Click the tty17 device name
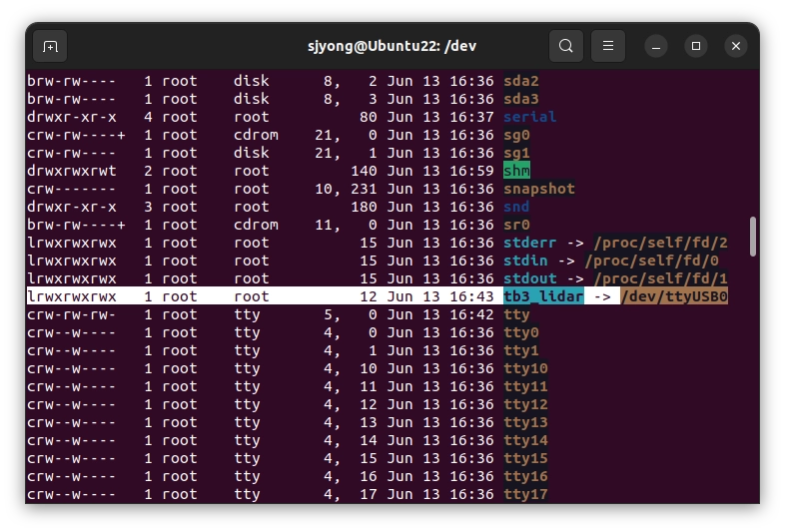The image size is (785, 532). pyautogui.click(x=525, y=494)
